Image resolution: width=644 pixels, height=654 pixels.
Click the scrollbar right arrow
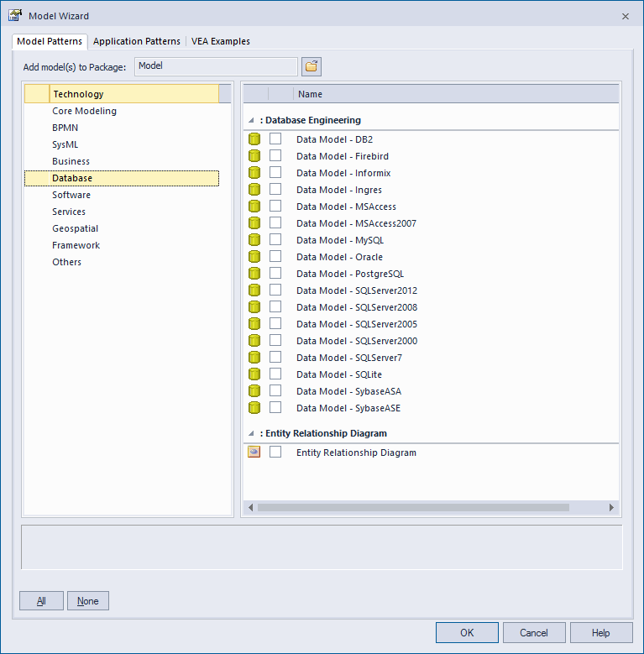[611, 507]
